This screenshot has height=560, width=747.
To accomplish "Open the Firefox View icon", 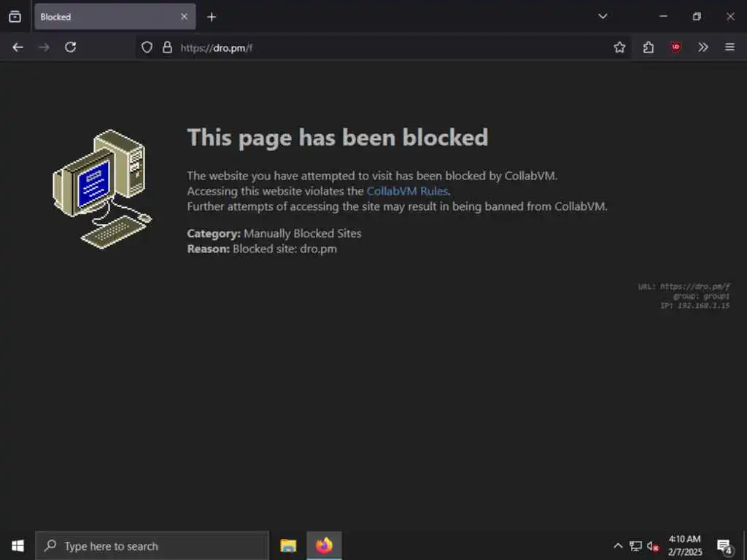I will [x=15, y=17].
